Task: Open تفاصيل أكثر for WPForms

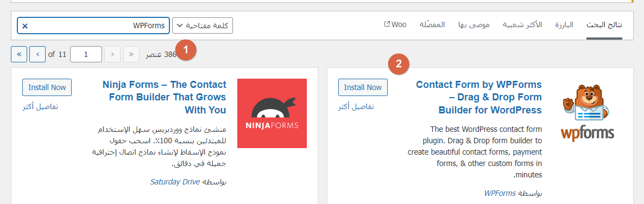Action: (356, 107)
